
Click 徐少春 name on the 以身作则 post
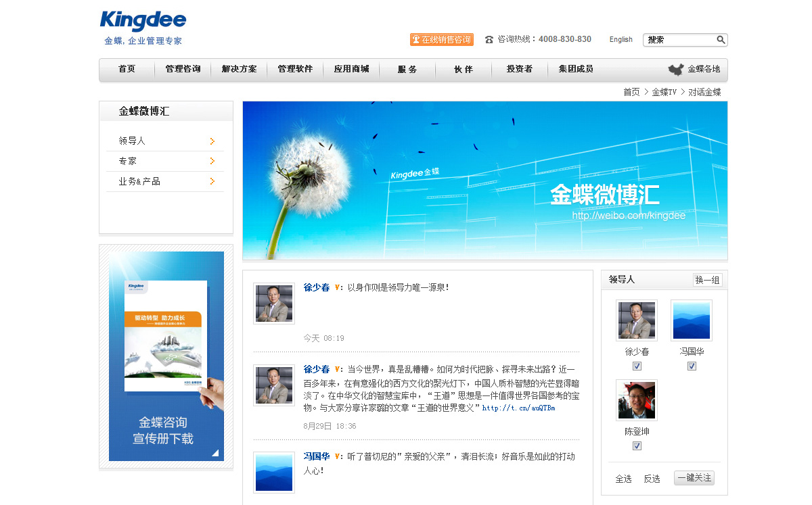(x=317, y=287)
